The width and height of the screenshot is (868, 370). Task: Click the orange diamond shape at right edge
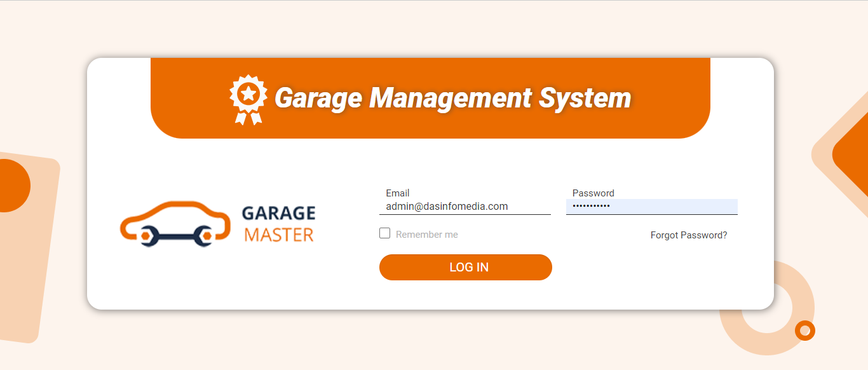tap(853, 154)
